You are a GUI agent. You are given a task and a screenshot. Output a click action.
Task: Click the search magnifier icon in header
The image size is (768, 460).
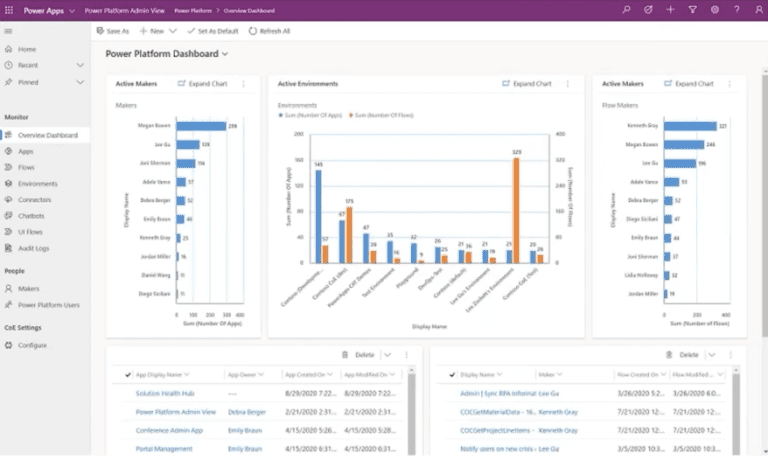click(x=626, y=9)
